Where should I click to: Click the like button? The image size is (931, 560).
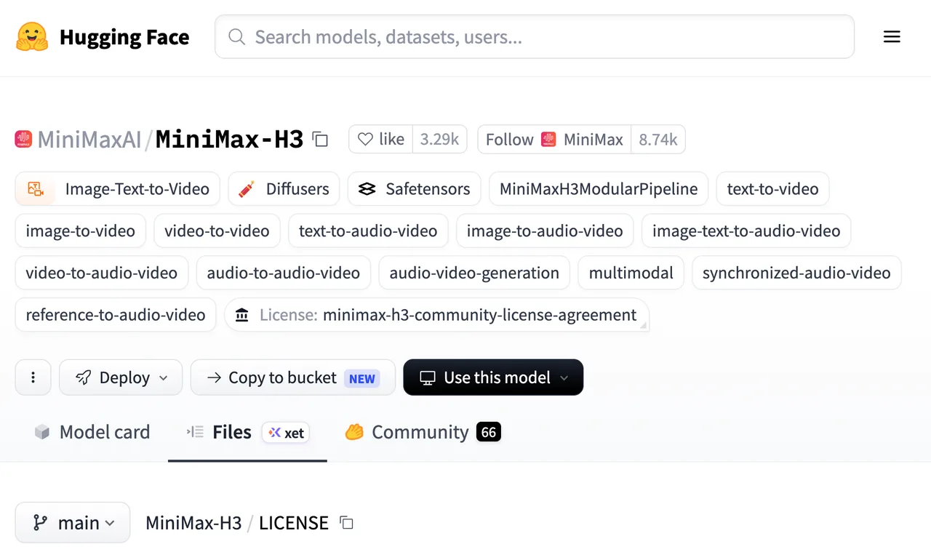coord(380,139)
